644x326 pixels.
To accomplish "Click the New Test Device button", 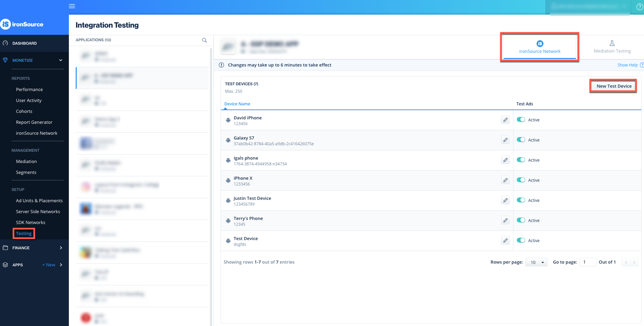I will coord(613,86).
